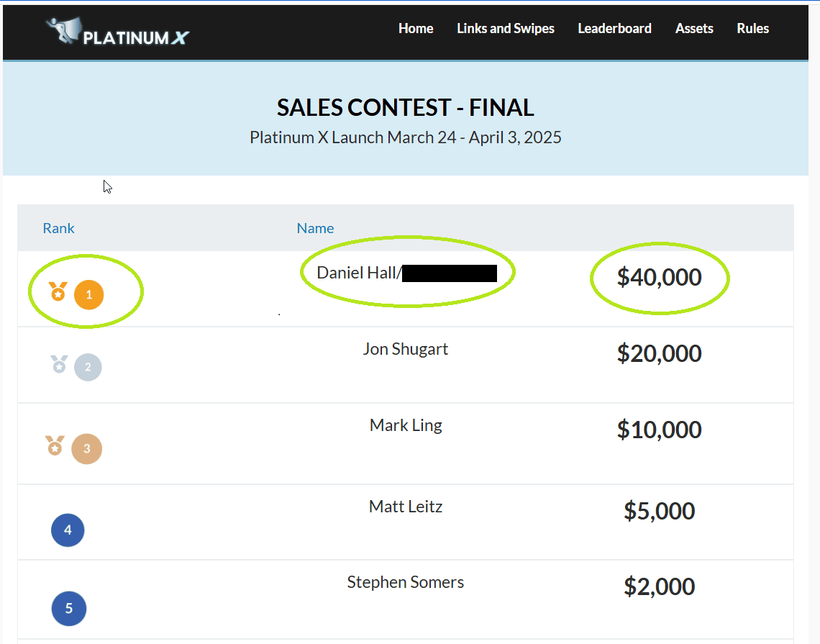Click the $40,000 prize amount
This screenshot has width=820, height=644.
click(x=659, y=277)
